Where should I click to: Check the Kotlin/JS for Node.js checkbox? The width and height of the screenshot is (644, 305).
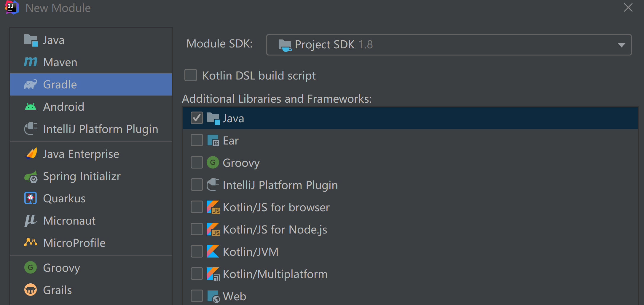click(197, 229)
